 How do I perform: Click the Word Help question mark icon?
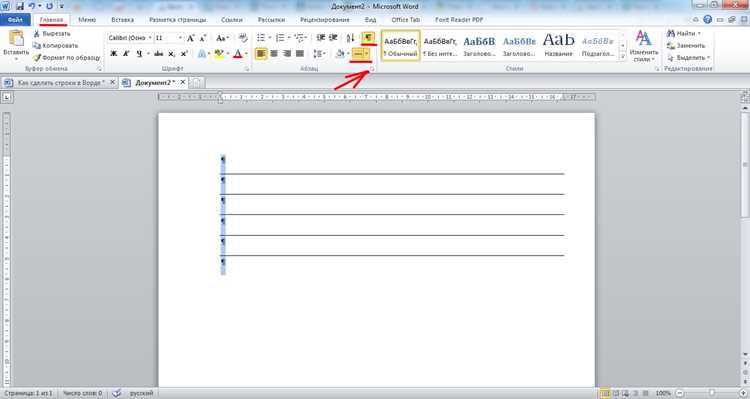(707, 20)
